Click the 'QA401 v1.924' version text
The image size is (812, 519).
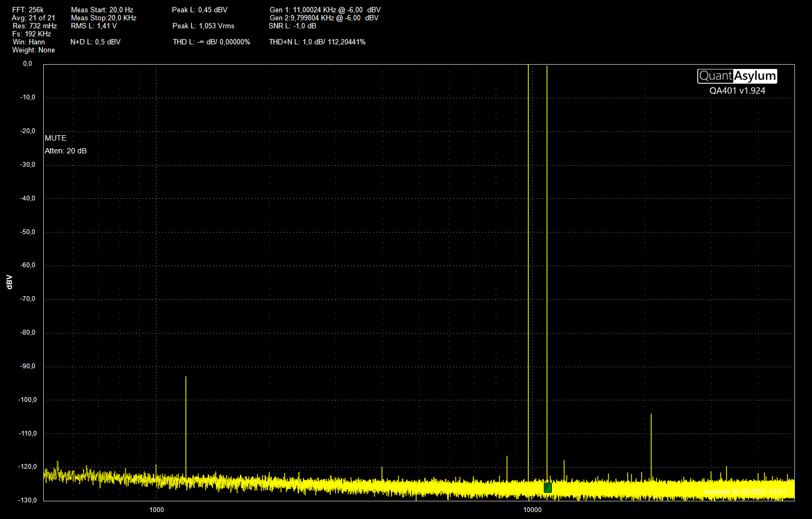coord(737,91)
